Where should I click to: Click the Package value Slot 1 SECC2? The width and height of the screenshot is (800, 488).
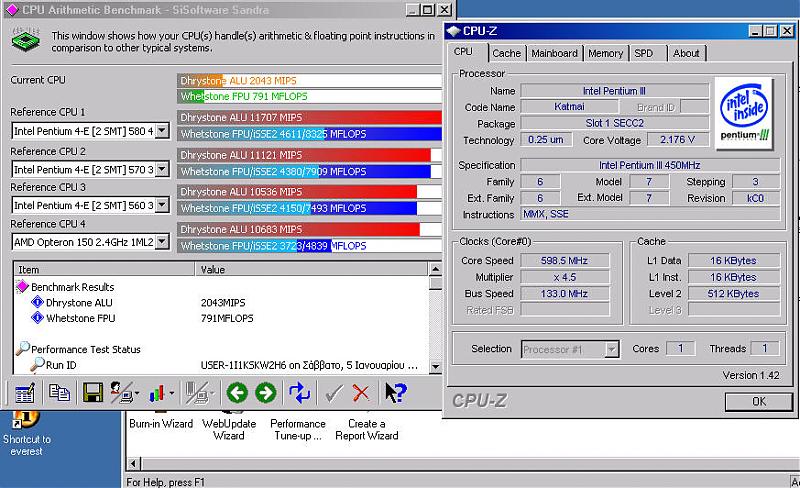pos(614,123)
